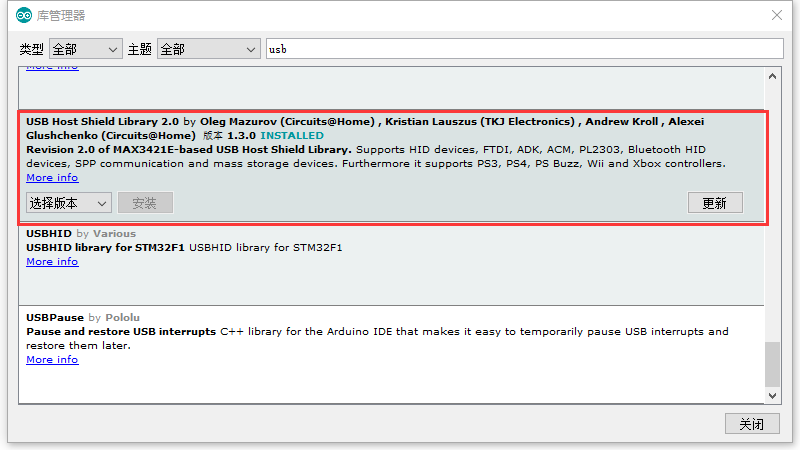Click the scrollbar up arrow

pyautogui.click(x=772, y=76)
